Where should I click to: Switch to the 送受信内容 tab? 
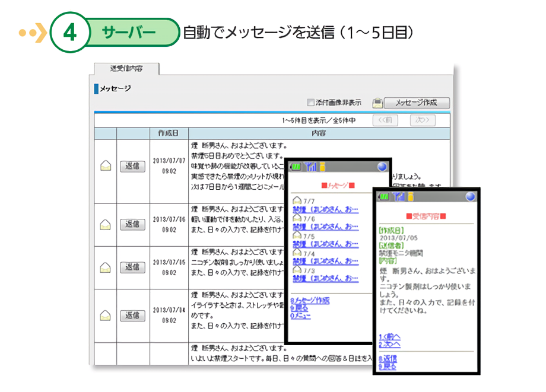126,69
